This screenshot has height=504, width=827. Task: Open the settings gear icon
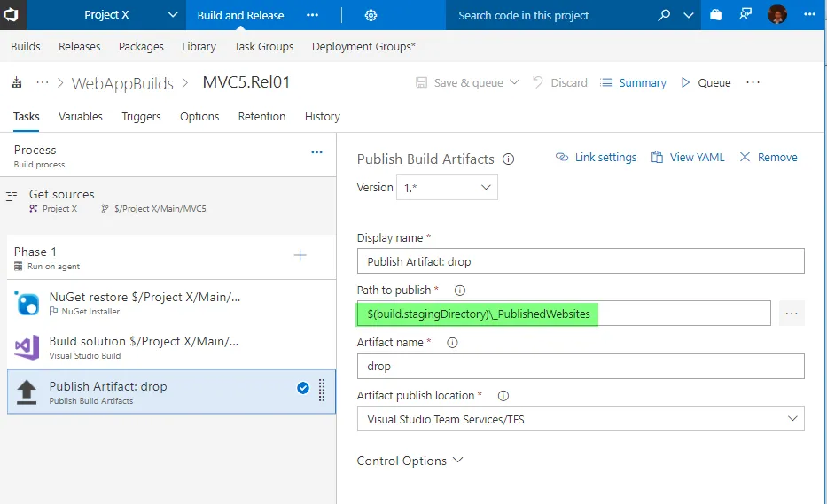point(371,15)
